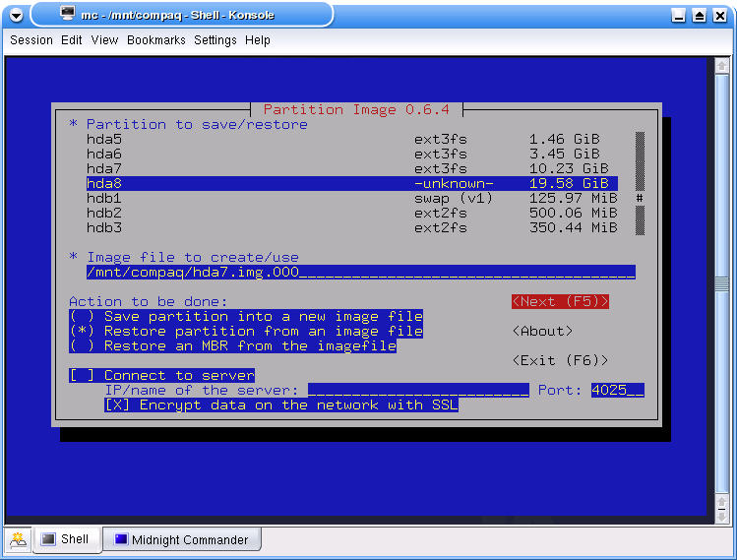
Task: Select highlighted partition hda8
Action: (352, 183)
